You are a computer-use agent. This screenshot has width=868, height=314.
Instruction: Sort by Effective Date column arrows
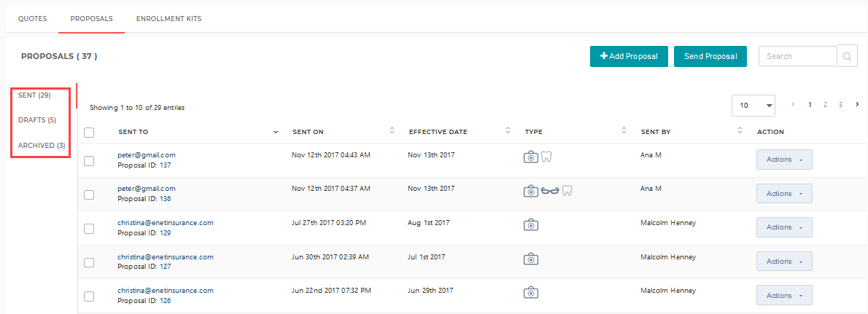tap(508, 131)
